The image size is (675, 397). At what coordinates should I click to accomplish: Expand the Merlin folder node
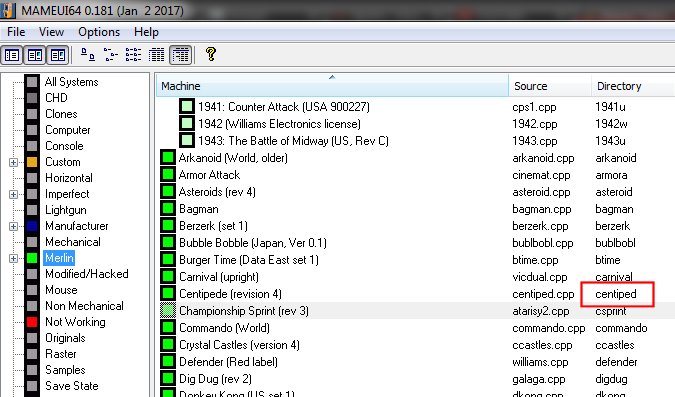coord(13,258)
